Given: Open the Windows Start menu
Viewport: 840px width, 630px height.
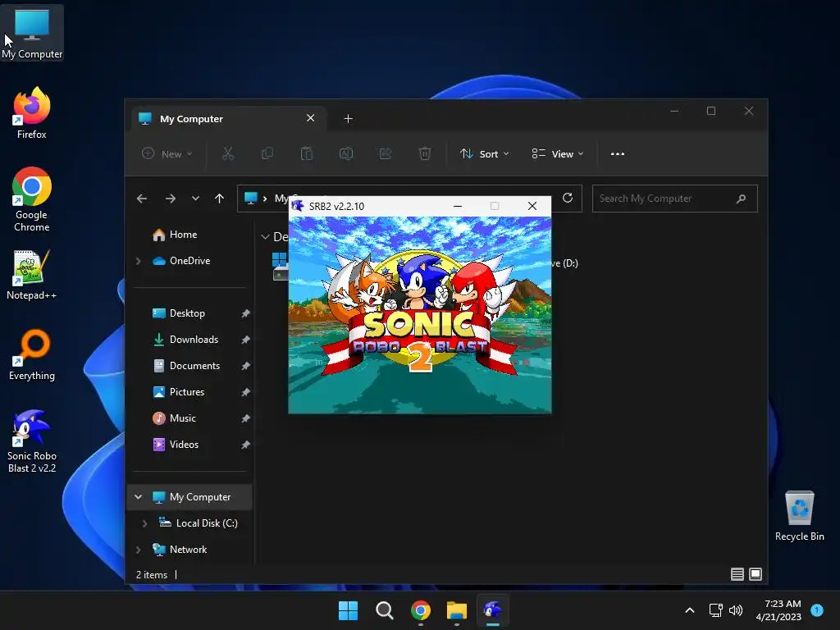Looking at the screenshot, I should click(x=348, y=610).
